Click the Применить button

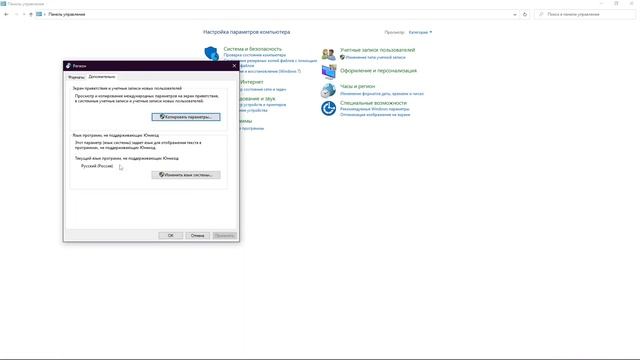[224, 236]
